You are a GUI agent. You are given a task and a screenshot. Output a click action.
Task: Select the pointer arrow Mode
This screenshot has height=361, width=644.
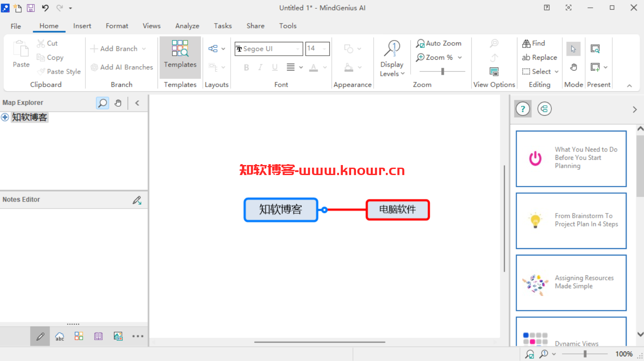coord(574,49)
